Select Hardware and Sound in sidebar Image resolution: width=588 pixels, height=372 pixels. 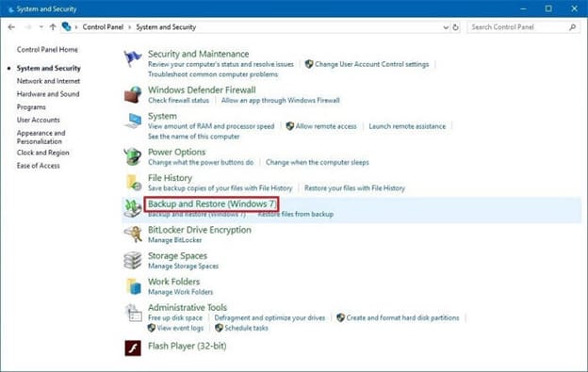[48, 93]
